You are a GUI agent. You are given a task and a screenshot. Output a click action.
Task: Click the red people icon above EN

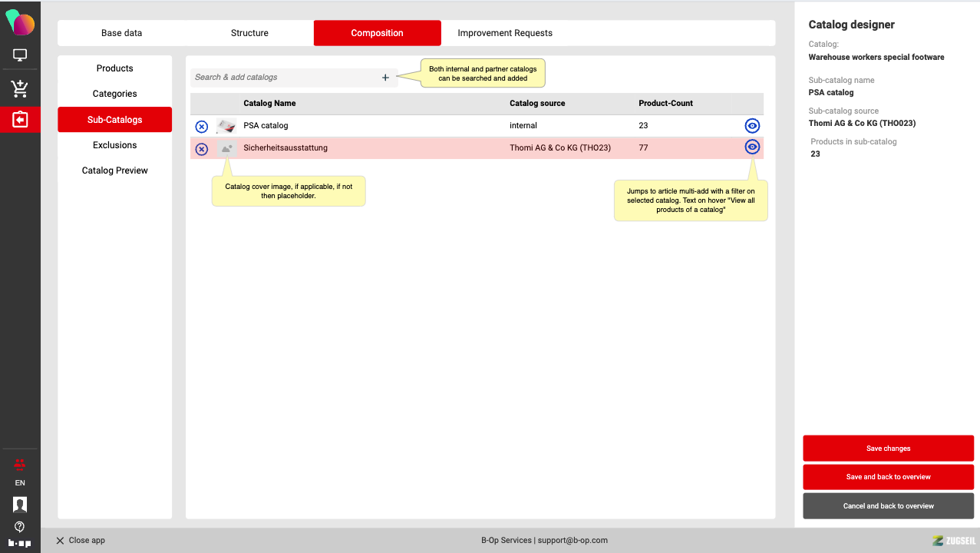tap(20, 464)
